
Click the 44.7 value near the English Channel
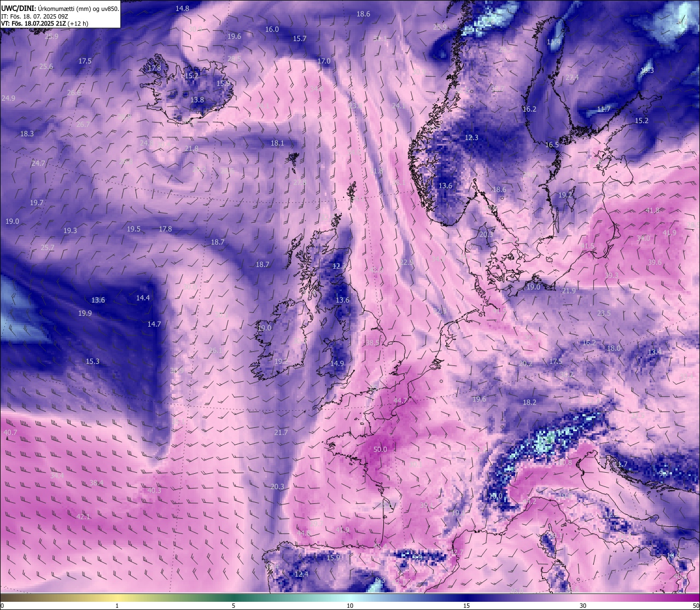tap(400, 401)
